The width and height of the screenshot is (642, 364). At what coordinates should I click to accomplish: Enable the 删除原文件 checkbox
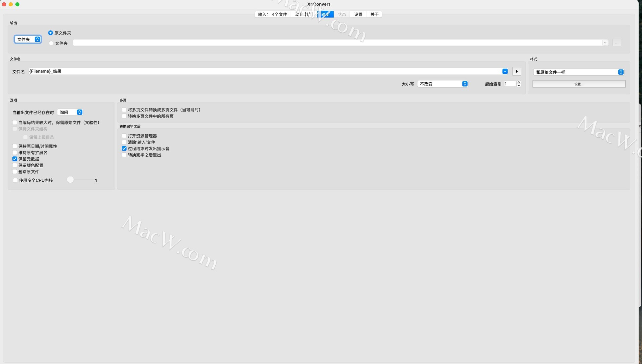click(15, 172)
